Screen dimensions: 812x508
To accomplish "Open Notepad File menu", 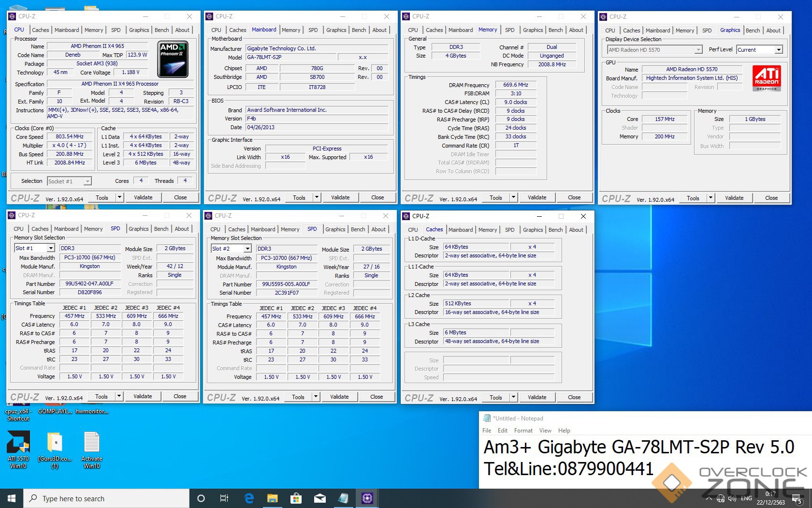I will pyautogui.click(x=487, y=431).
